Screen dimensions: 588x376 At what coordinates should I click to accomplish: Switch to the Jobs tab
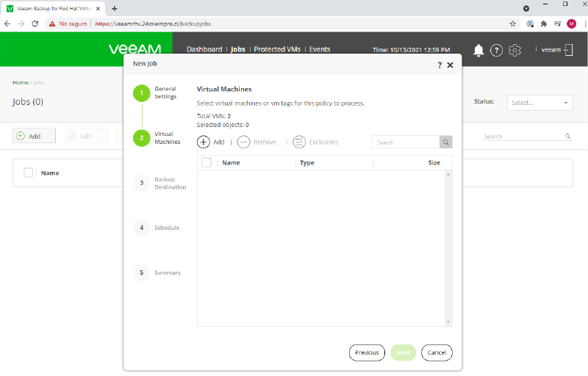coord(237,49)
